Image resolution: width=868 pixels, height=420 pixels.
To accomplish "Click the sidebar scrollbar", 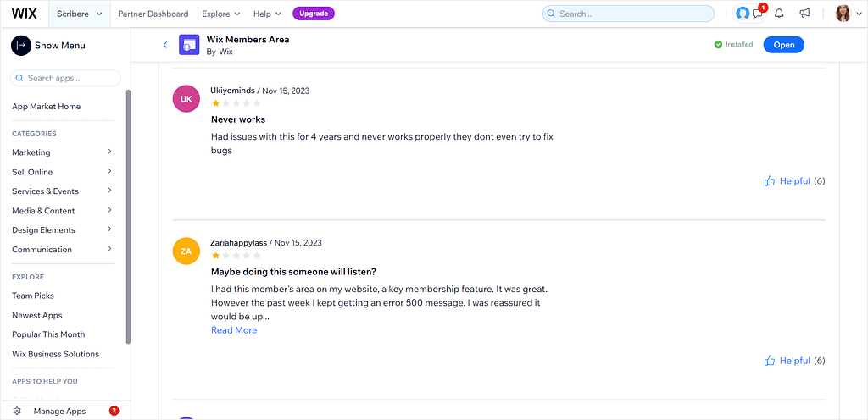I will tap(129, 217).
